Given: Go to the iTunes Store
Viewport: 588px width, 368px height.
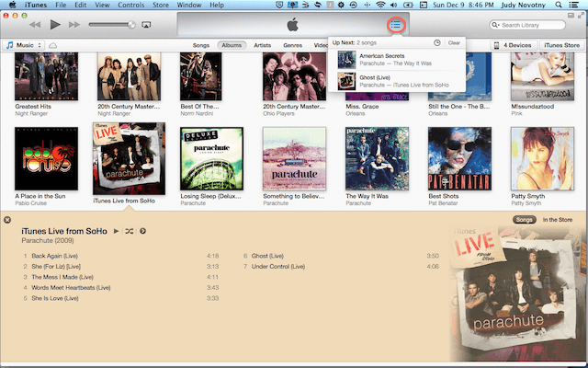Looking at the screenshot, I should pos(561,45).
